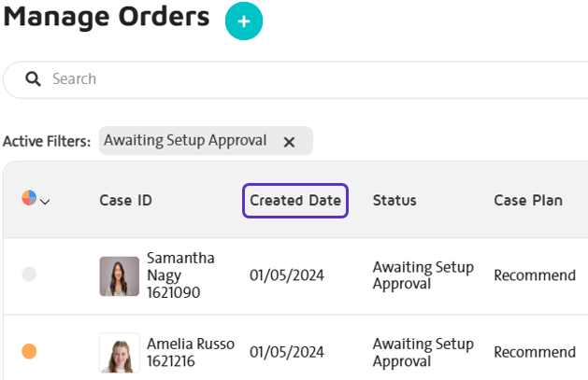
Task: Click Samantha Nagy's gray status dot
Action: [29, 274]
